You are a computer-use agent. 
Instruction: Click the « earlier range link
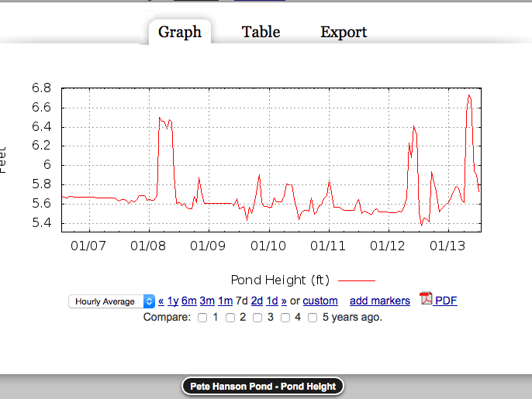click(161, 301)
